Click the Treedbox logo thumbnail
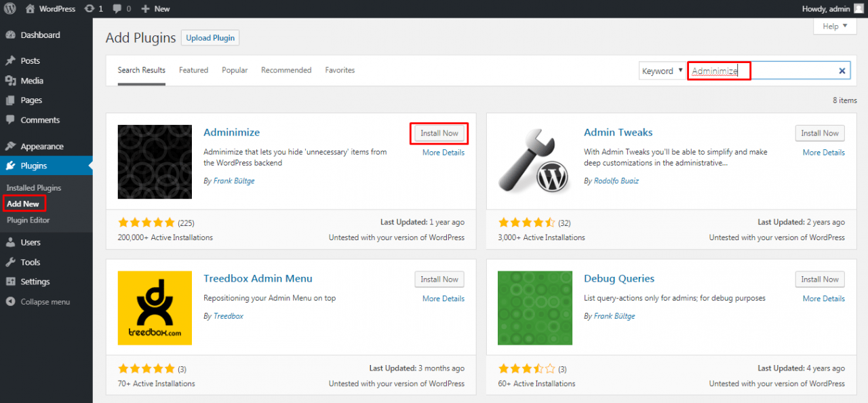 [x=155, y=308]
